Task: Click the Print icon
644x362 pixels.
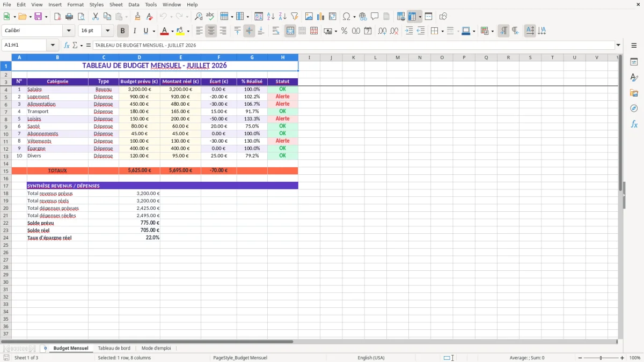Action: point(69,17)
